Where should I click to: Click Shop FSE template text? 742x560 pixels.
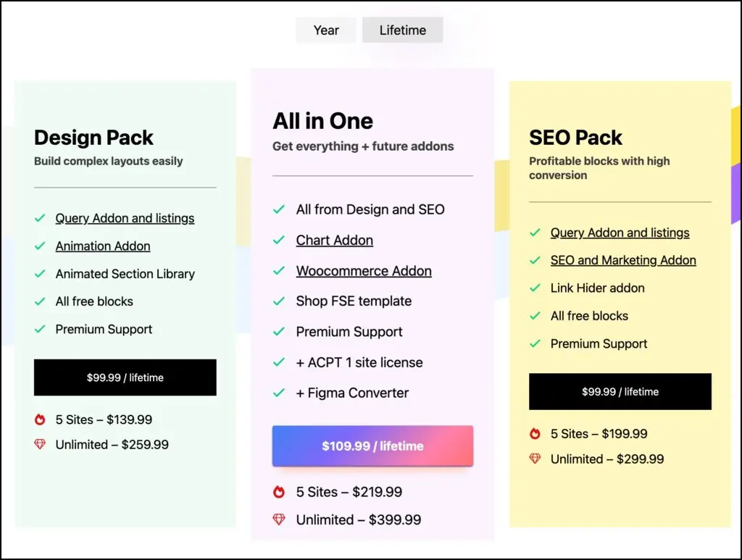(x=354, y=301)
